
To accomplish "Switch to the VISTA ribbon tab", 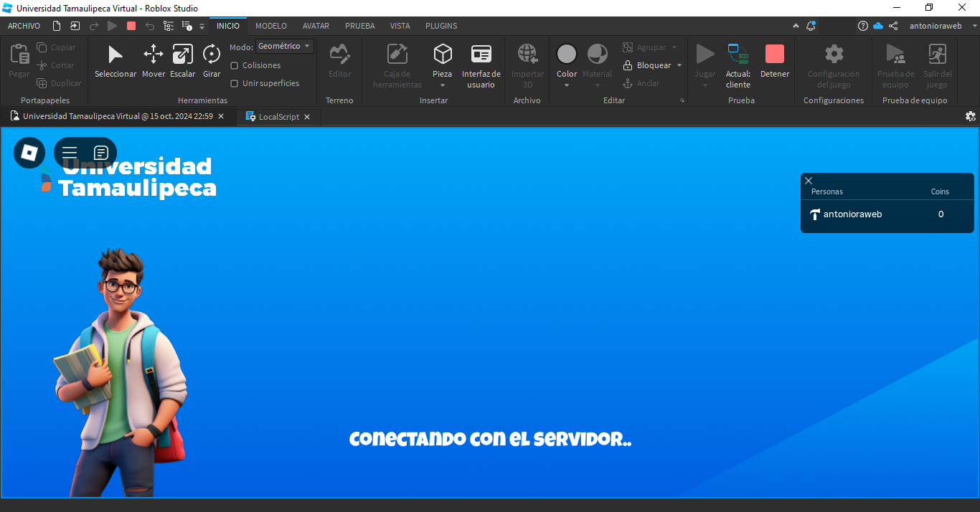I will [400, 26].
